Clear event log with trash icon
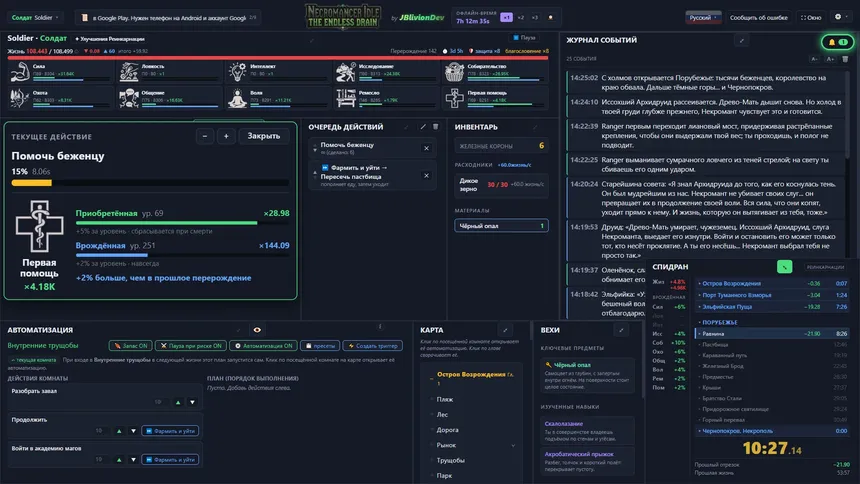The height and width of the screenshot is (484, 860). tap(845, 59)
